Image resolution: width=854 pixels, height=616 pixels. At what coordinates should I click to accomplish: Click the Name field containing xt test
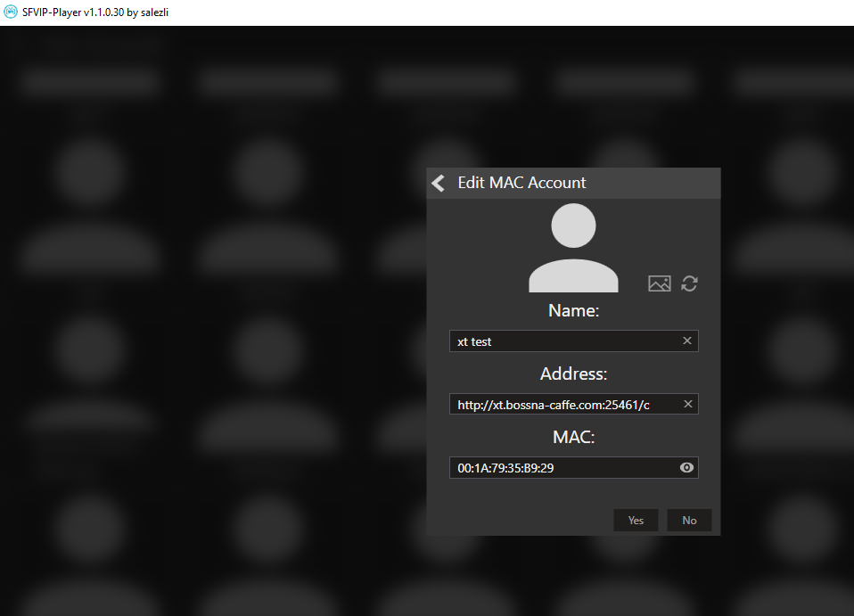[x=573, y=341]
